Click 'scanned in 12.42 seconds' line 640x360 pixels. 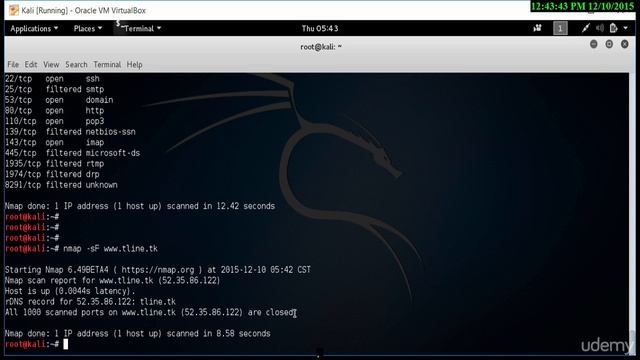pos(140,206)
